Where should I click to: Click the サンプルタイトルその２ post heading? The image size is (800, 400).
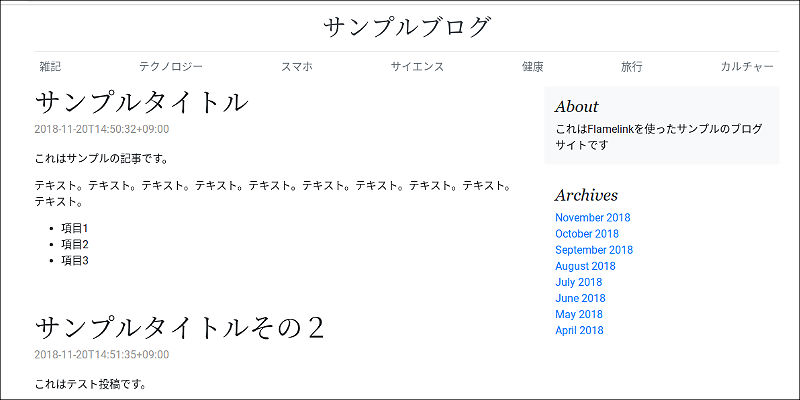click(179, 328)
